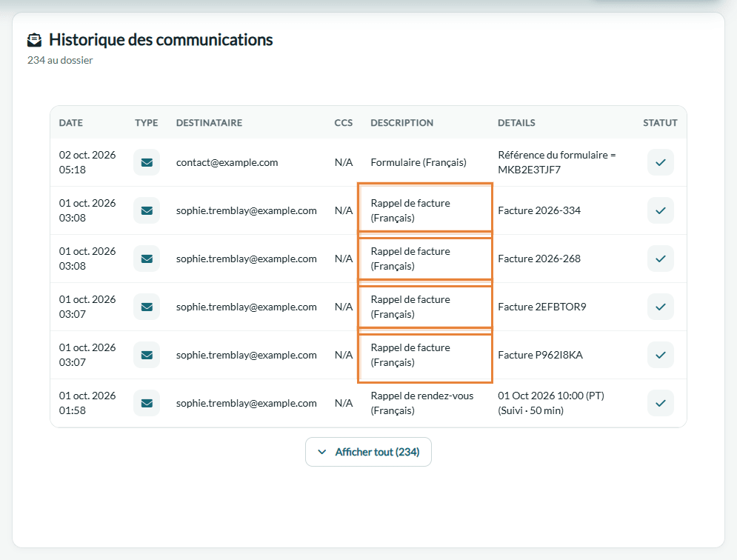Click details 01 Oct 2026 10:00 (PT)
The image size is (737, 560).
pyautogui.click(x=551, y=396)
